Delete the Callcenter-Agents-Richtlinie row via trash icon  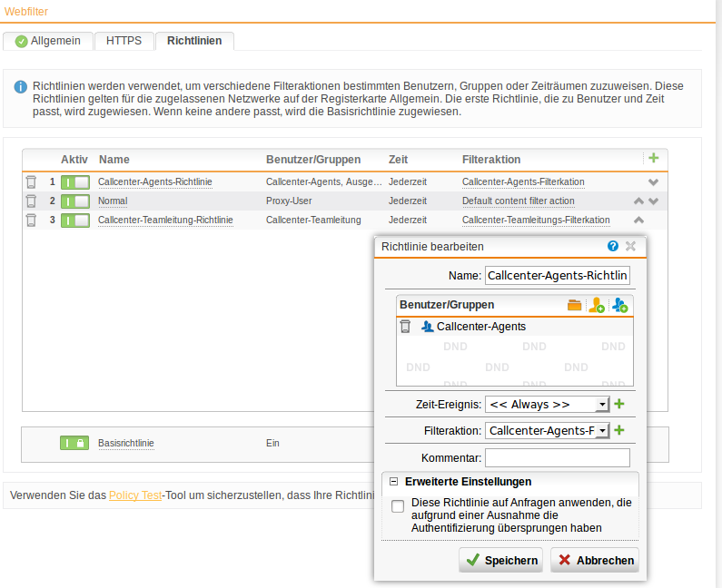click(x=31, y=181)
